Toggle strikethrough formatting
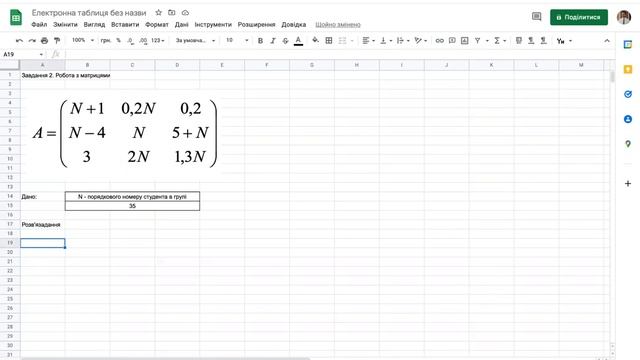The height and width of the screenshot is (360, 640). (x=285, y=41)
